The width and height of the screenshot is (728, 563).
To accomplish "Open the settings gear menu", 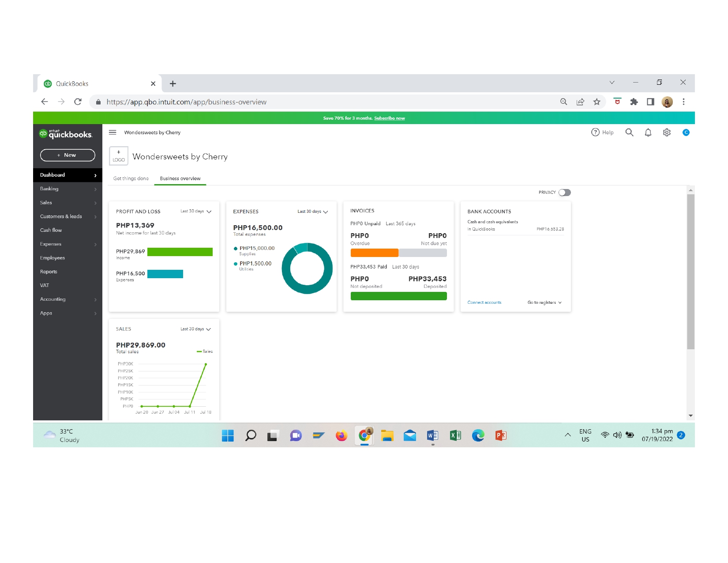I will coord(667,132).
